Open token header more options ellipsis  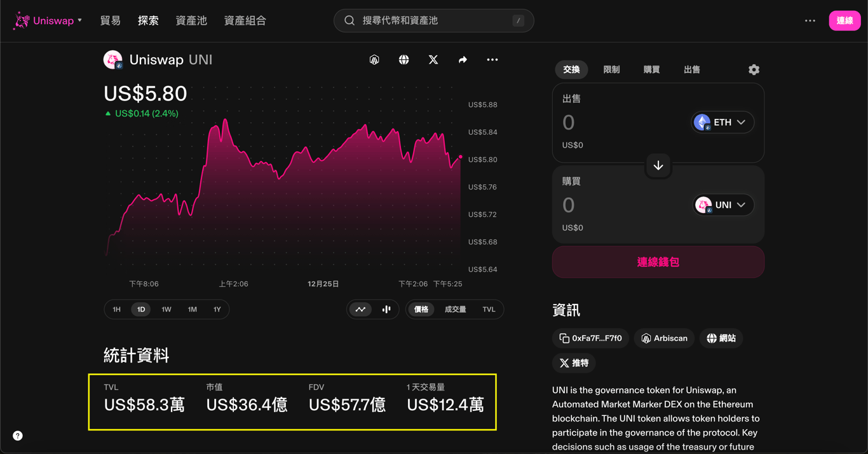coord(492,60)
